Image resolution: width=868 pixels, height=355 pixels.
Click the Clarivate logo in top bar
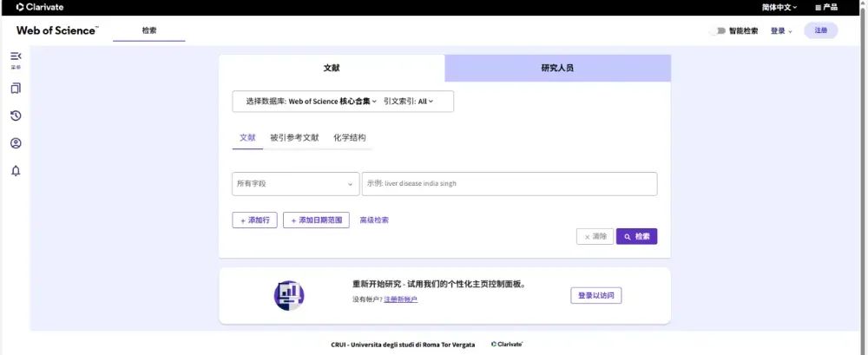pos(40,7)
